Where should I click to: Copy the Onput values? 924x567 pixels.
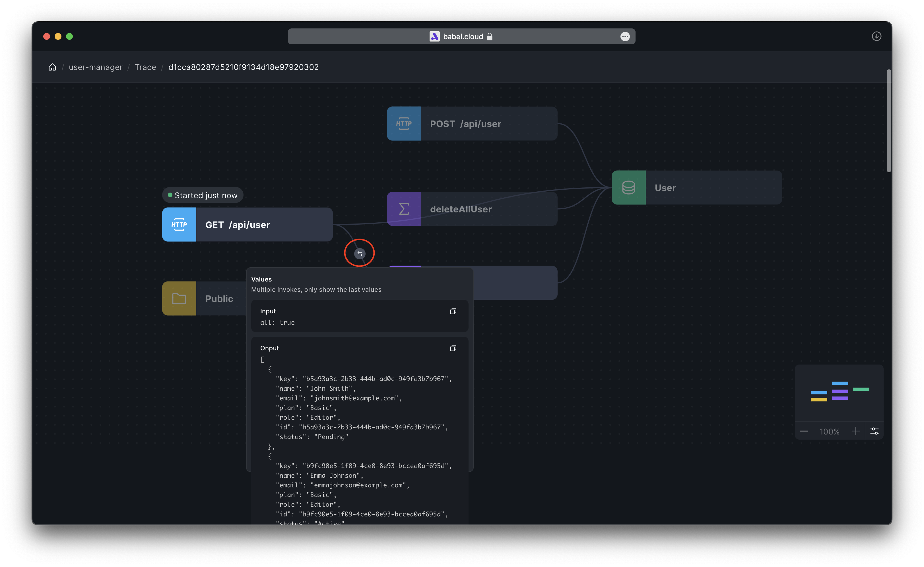453,348
